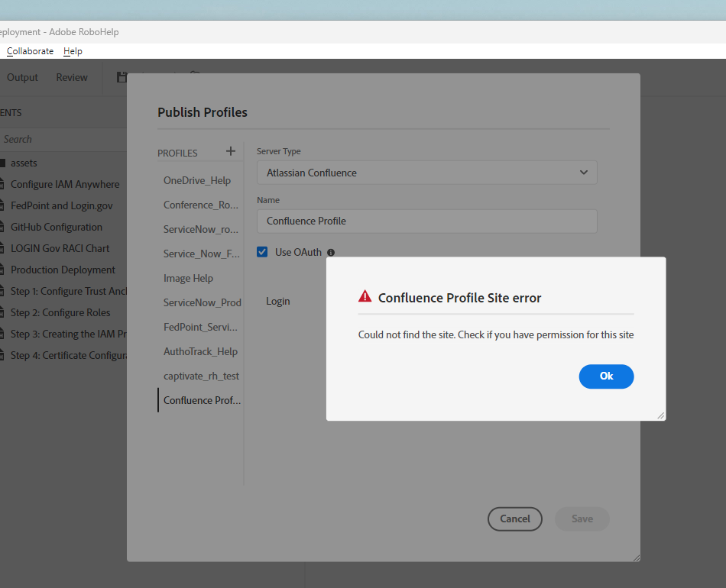Click the Search field in contents panel
The width and height of the screenshot is (726, 588).
(x=63, y=139)
